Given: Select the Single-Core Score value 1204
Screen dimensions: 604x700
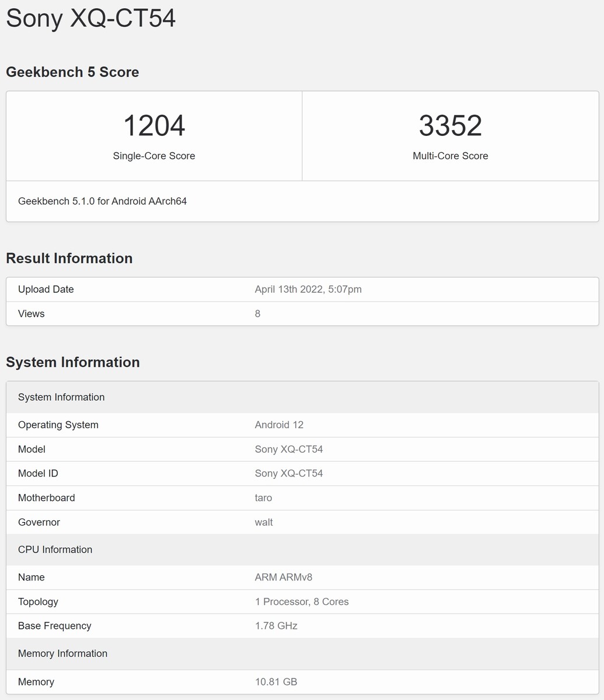Looking at the screenshot, I should pos(153,124).
